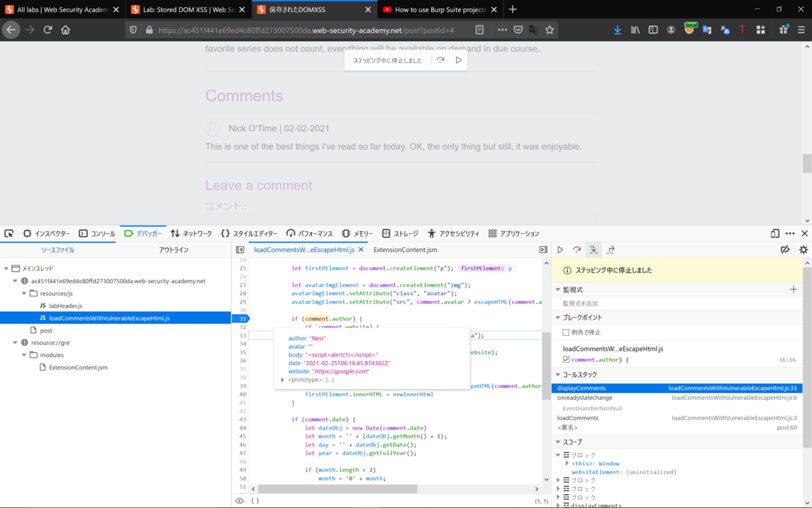Collapse the 監視式 section
The height and width of the screenshot is (508, 812).
click(x=558, y=289)
